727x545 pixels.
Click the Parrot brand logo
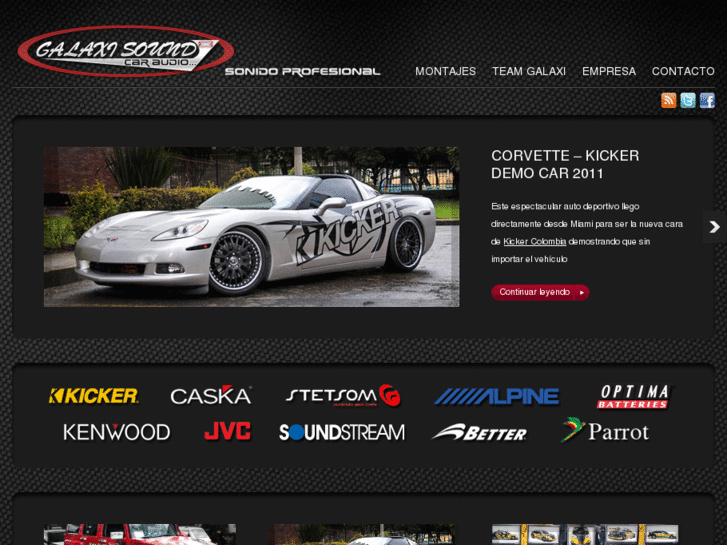click(x=605, y=430)
